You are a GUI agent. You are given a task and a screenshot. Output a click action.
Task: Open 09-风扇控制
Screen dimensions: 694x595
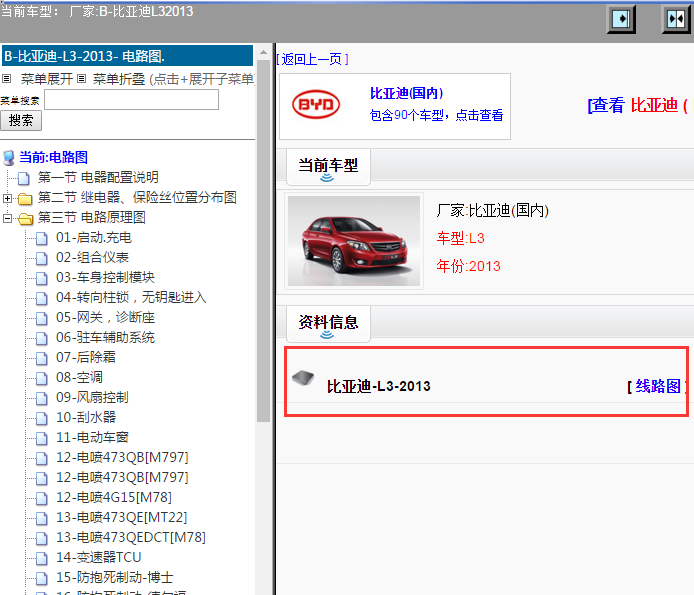[x=92, y=398]
